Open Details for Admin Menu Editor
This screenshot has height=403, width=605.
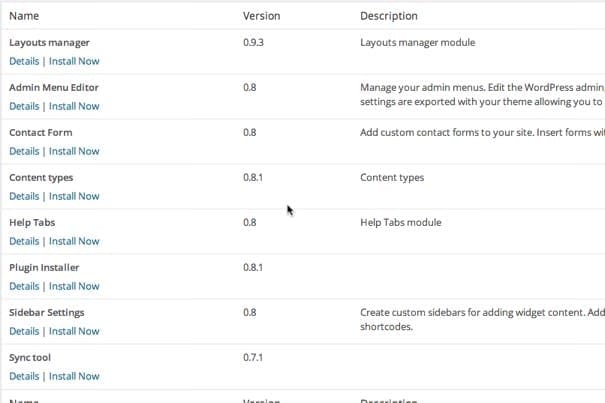[24, 106]
